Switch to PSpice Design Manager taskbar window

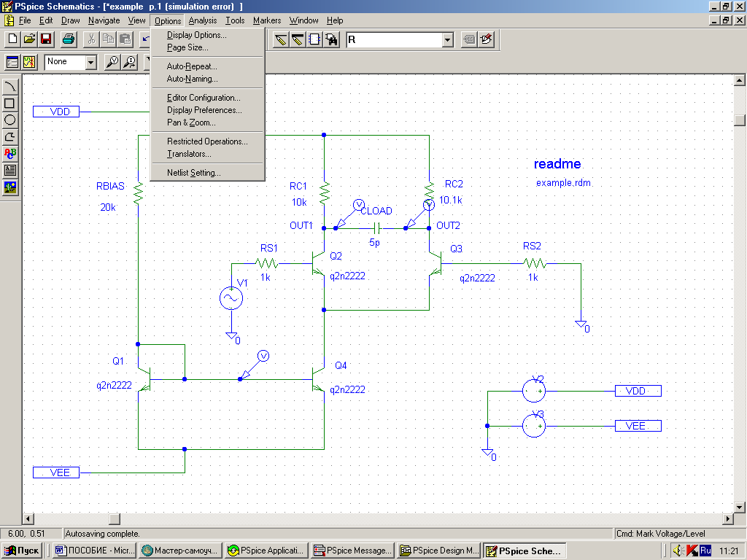(438, 551)
